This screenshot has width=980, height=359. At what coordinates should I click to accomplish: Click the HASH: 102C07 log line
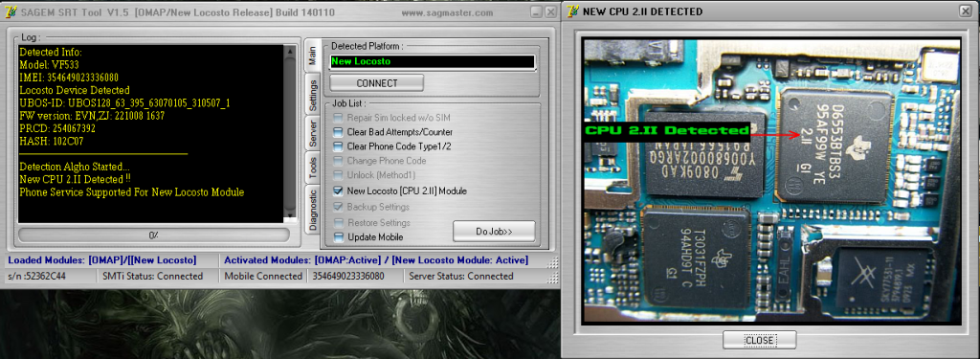(52, 142)
